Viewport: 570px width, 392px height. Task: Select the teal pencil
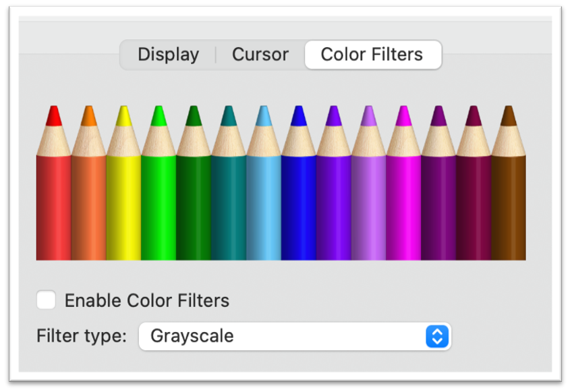[x=229, y=202]
